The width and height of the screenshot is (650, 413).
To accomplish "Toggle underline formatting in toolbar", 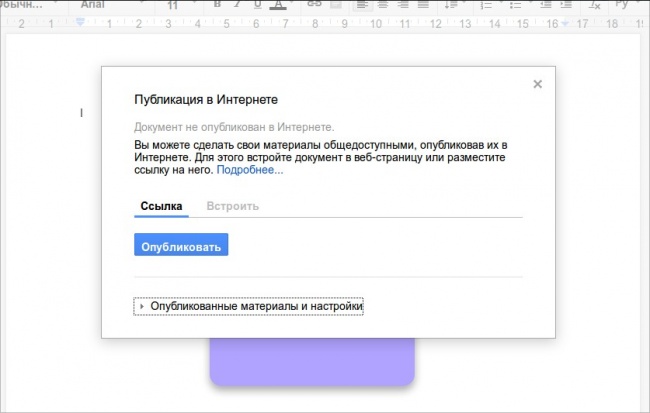I will (259, 5).
